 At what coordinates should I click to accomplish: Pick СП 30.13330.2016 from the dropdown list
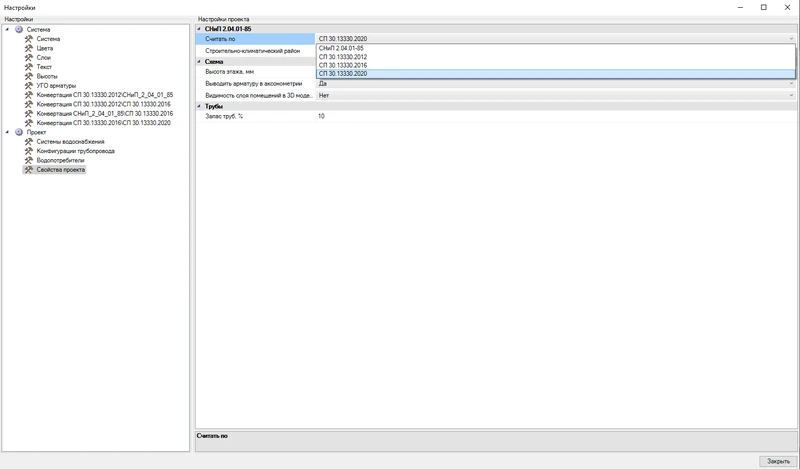click(x=343, y=65)
